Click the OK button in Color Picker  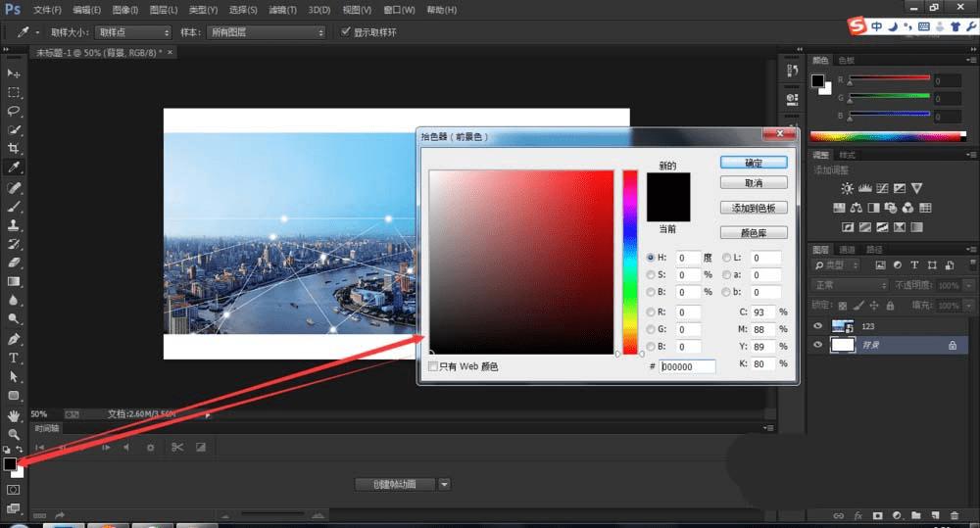(x=754, y=163)
